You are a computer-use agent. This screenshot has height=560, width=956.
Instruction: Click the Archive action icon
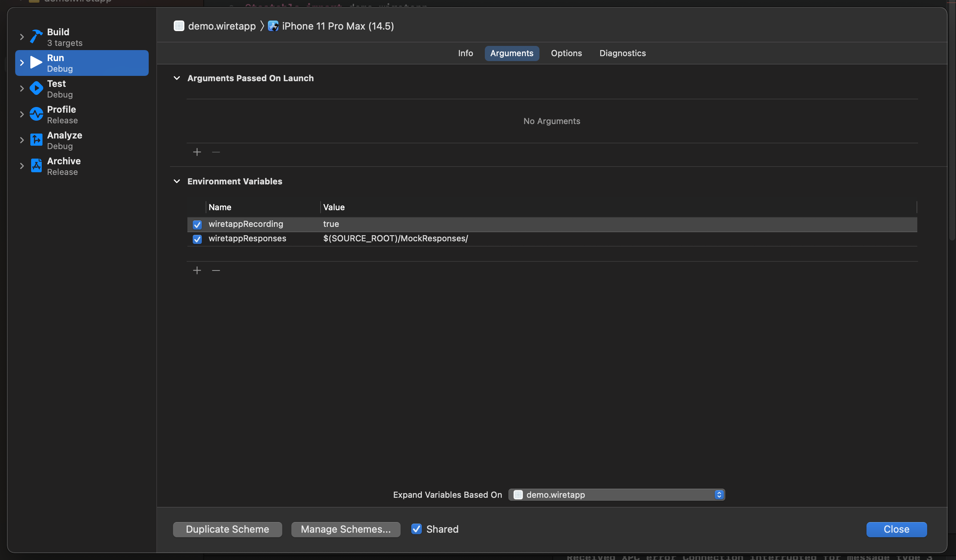[36, 166]
